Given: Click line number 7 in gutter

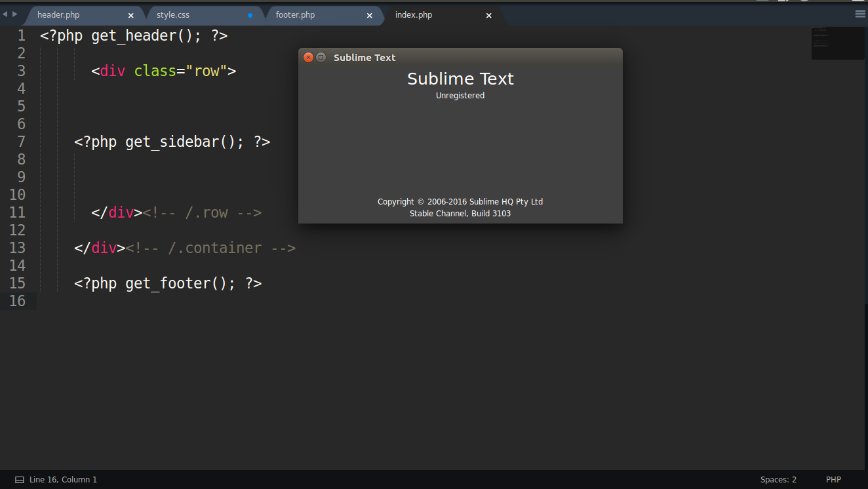Looking at the screenshot, I should 21,142.
